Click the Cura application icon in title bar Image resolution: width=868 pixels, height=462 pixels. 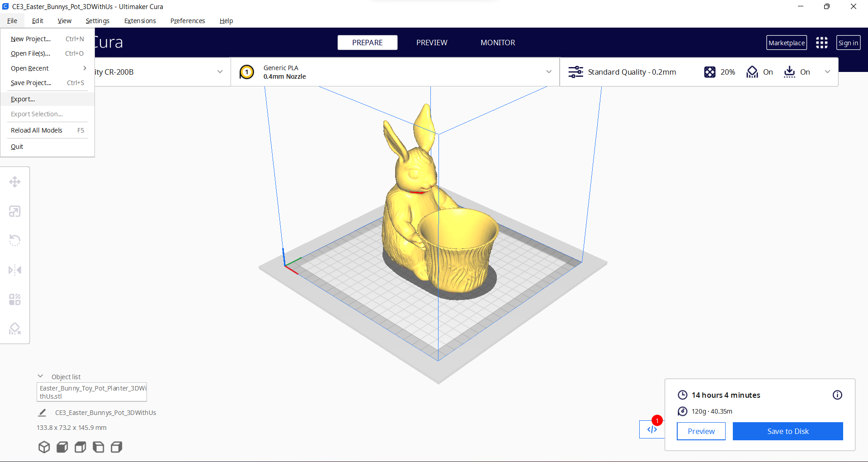[x=5, y=6]
